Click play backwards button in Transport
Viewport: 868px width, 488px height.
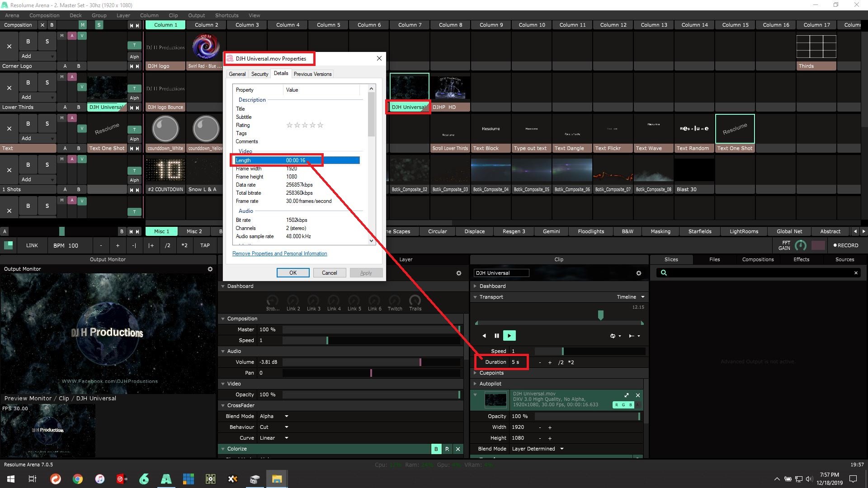[484, 336]
